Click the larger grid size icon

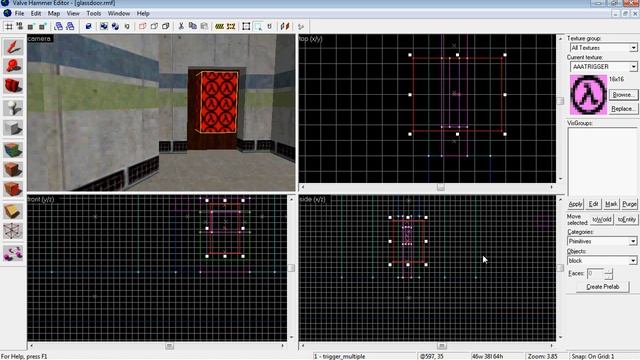point(42,26)
